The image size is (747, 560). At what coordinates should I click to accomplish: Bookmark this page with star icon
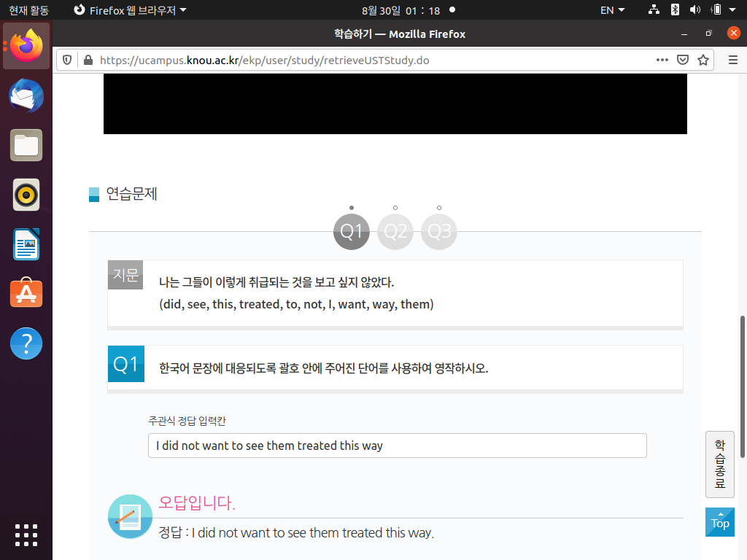coord(703,61)
